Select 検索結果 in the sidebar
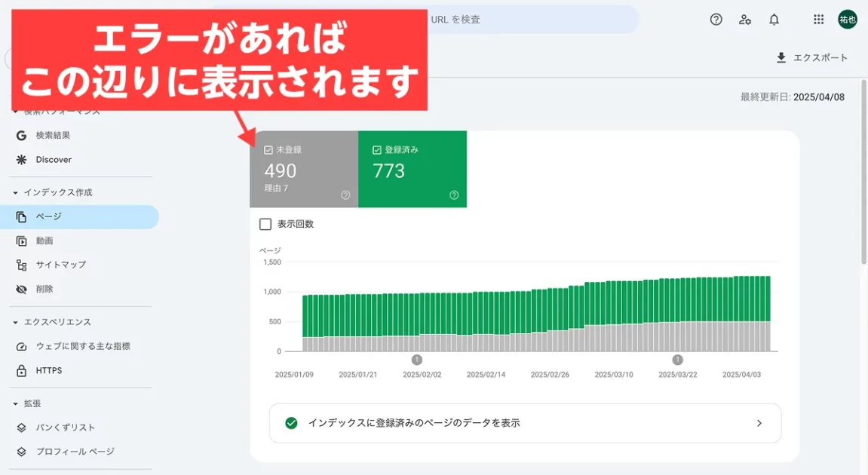This screenshot has height=475, width=868. [x=53, y=136]
